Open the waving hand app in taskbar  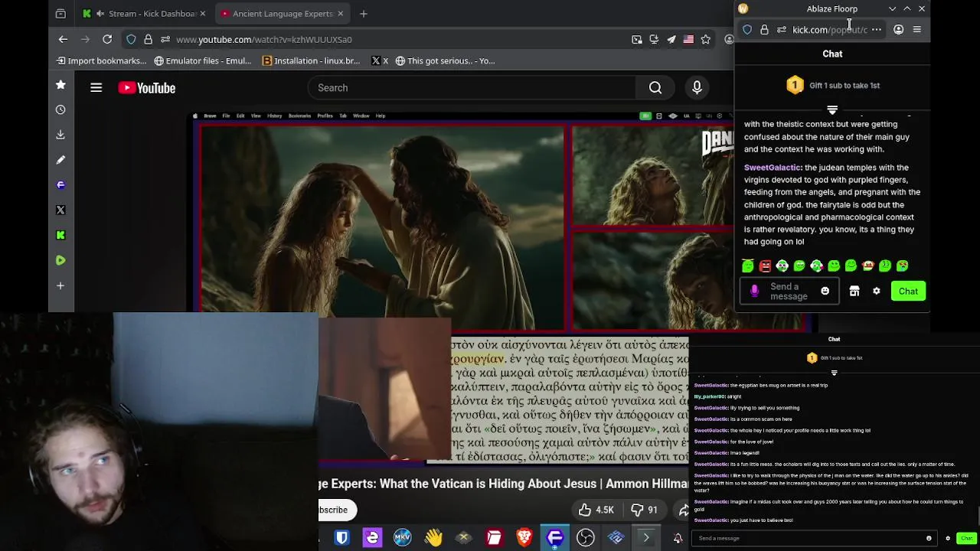[x=433, y=538]
